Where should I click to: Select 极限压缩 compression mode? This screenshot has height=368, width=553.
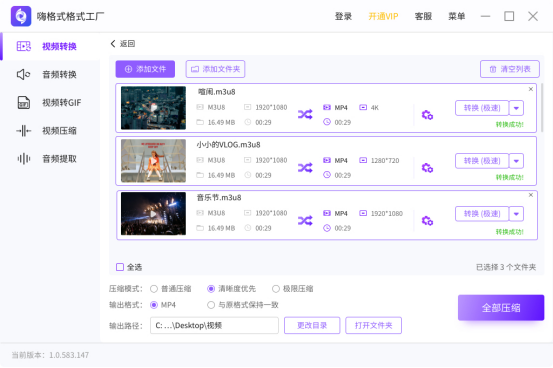[276, 289]
